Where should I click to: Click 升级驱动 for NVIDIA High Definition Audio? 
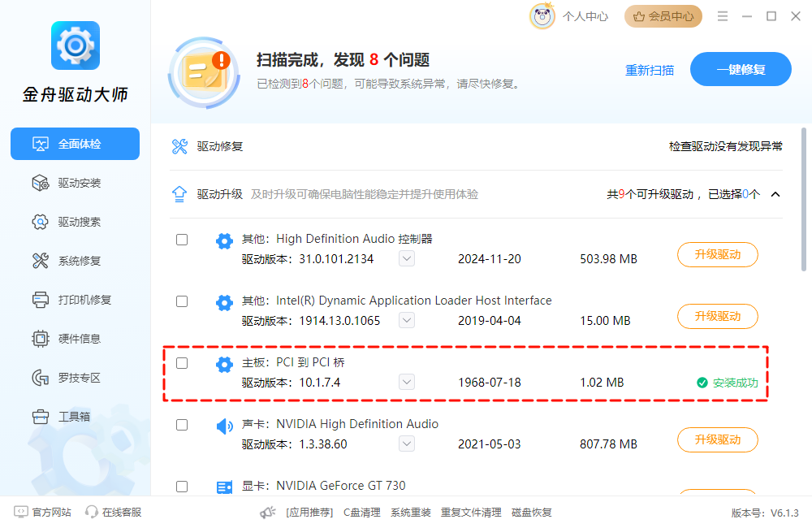(x=718, y=439)
